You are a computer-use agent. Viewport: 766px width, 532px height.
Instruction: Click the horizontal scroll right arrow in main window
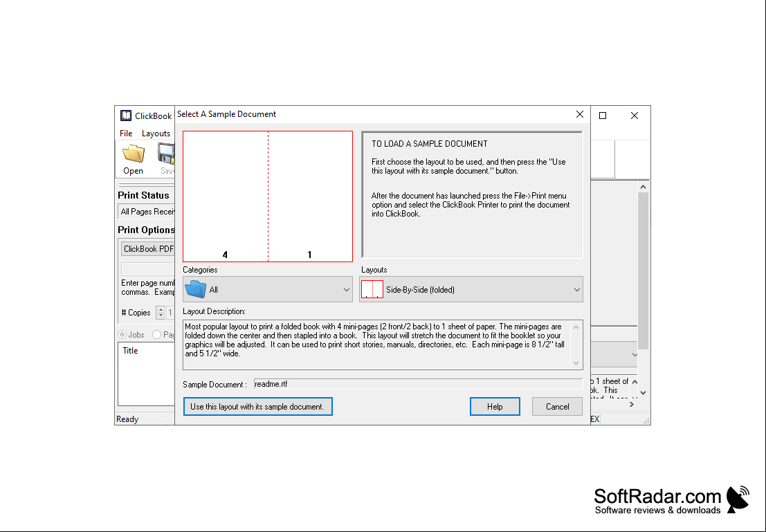[x=631, y=405]
